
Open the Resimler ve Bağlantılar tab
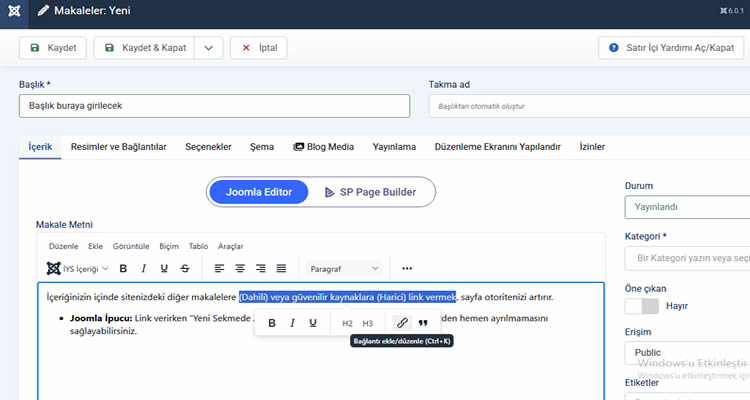118,147
